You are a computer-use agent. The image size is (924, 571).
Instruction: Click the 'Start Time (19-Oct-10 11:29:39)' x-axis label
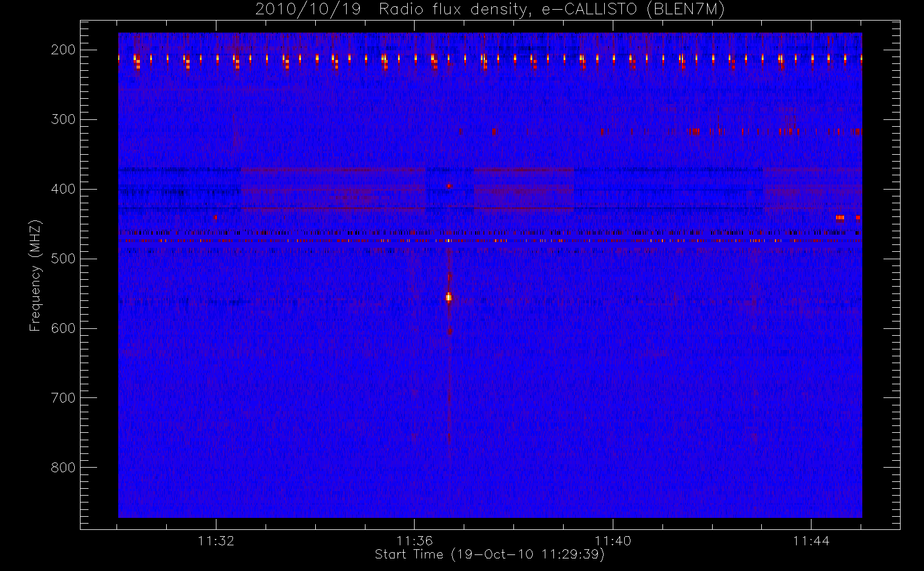[489, 554]
